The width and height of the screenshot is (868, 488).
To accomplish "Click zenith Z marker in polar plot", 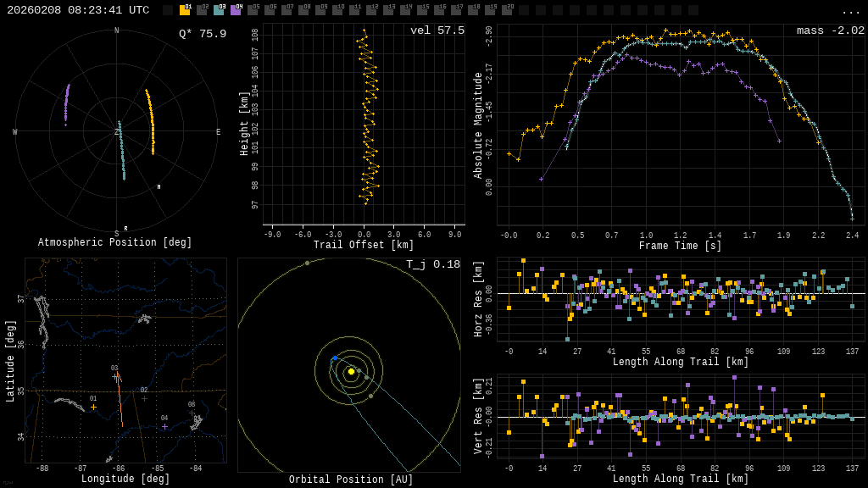I will [x=117, y=132].
